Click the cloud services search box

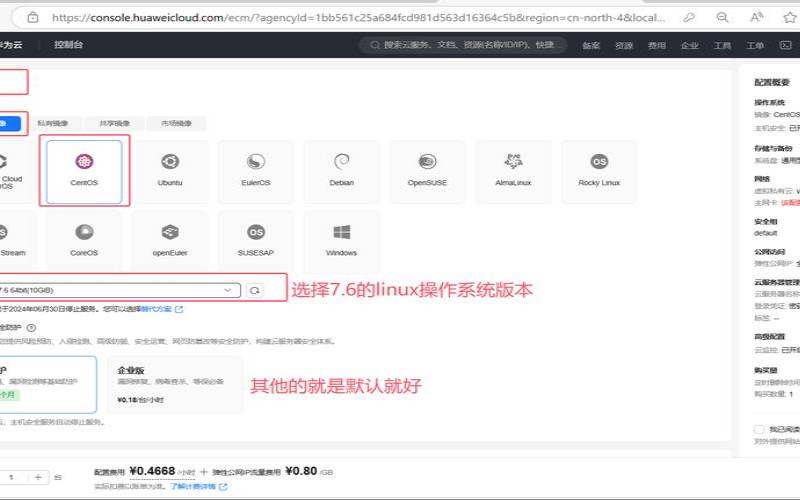pyautogui.click(x=462, y=45)
